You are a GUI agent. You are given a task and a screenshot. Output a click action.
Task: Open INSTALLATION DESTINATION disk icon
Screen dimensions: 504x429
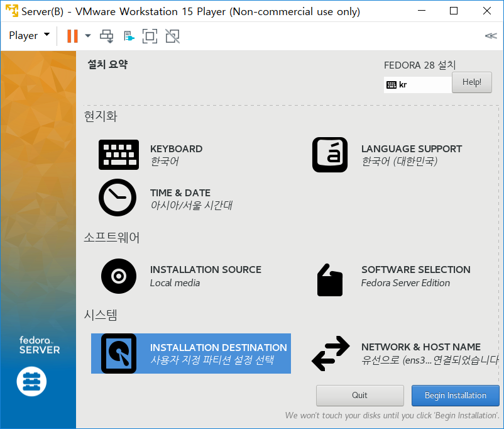[119, 354]
